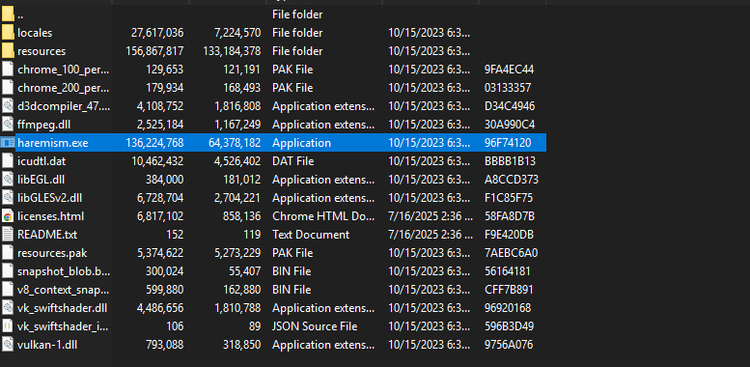
Task: Click the 'Application' type cell of haremism.exe
Action: coord(301,143)
